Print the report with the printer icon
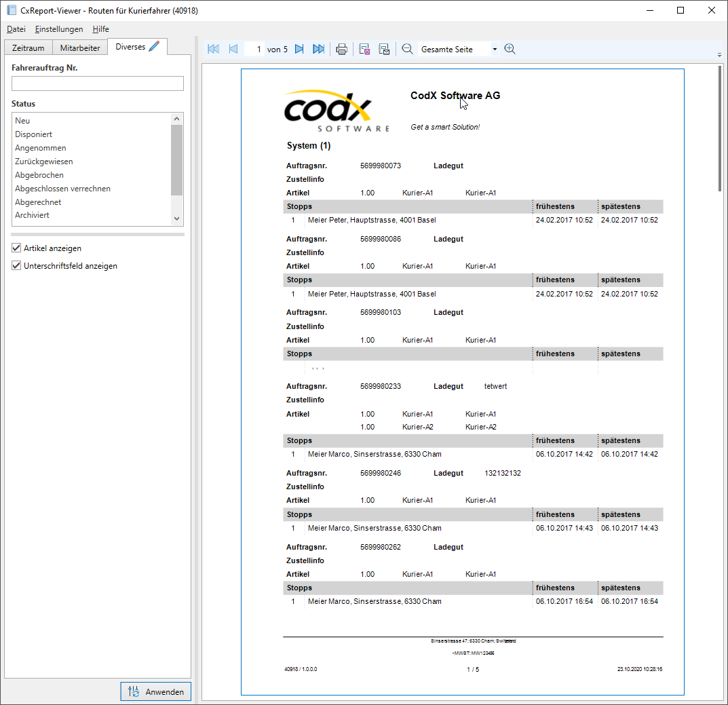The image size is (728, 705). [x=341, y=49]
